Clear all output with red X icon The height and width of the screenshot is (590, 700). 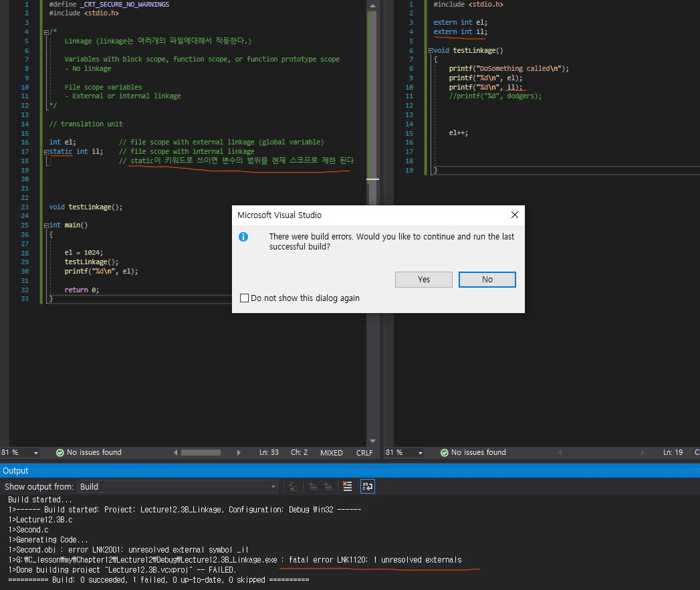347,486
